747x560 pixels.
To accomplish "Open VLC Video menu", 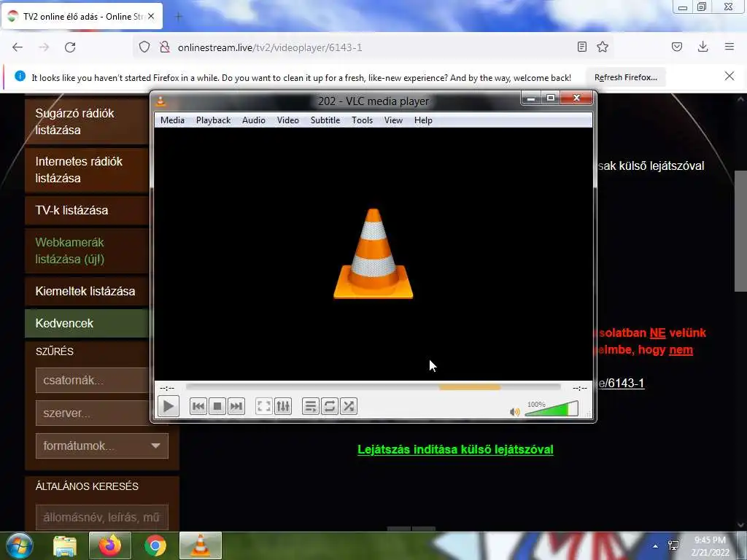I will pos(287,120).
